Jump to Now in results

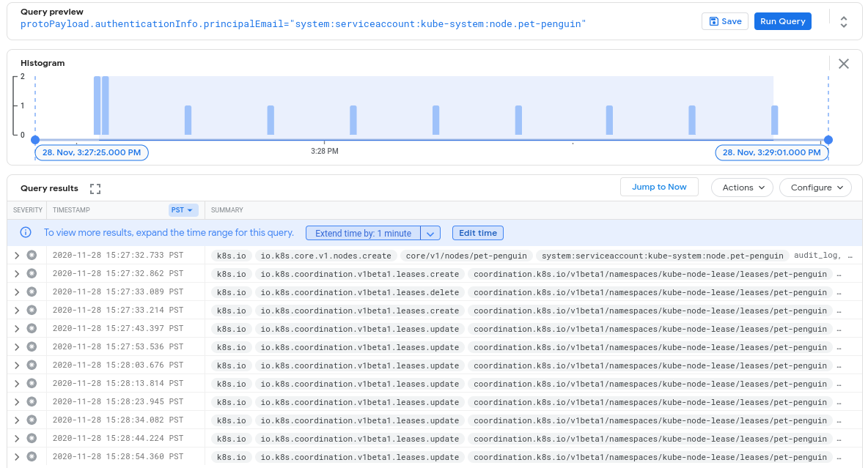coord(659,187)
